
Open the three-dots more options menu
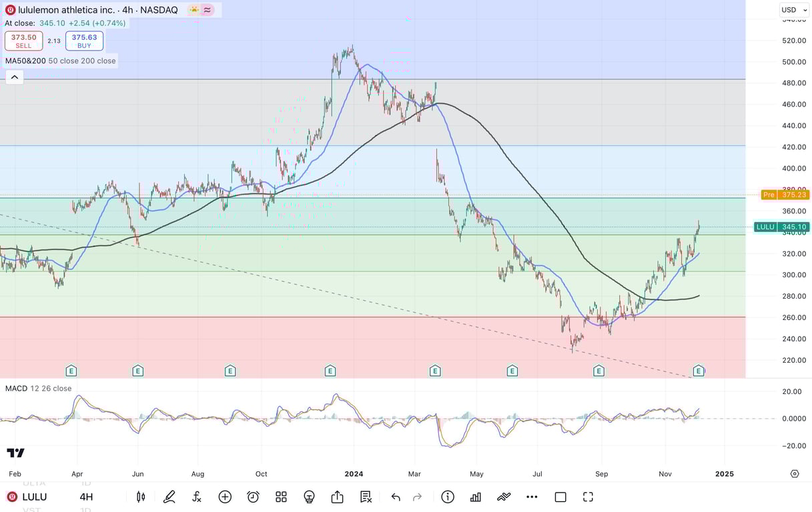(532, 497)
